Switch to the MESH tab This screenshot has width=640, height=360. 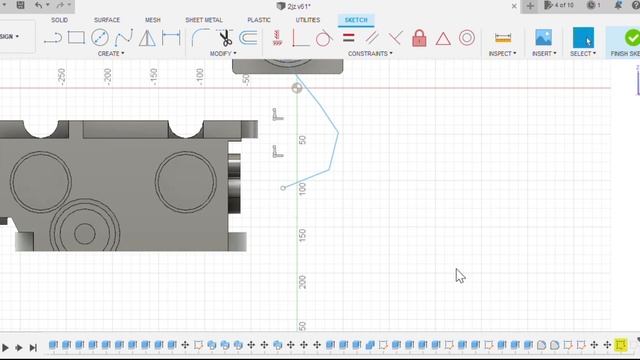pyautogui.click(x=153, y=20)
